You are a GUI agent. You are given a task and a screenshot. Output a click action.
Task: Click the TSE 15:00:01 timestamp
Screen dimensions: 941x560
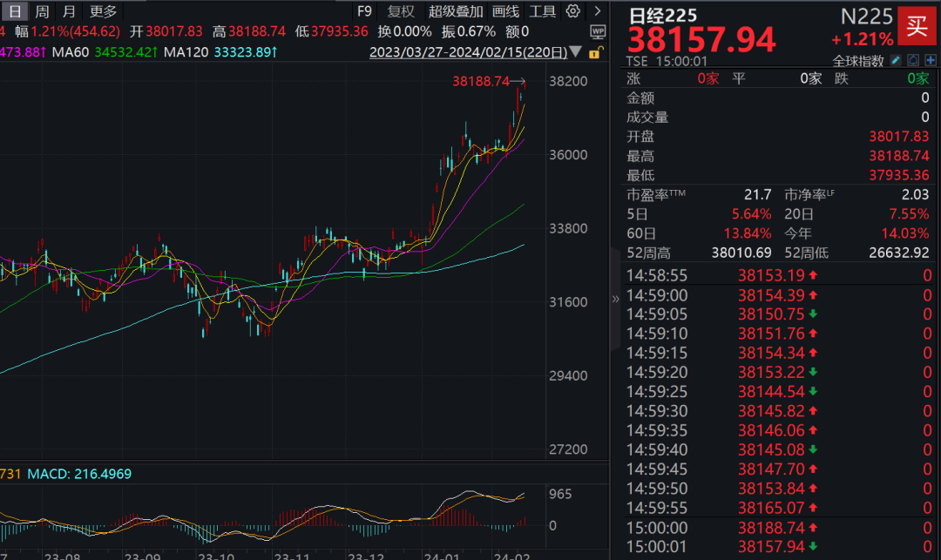click(667, 61)
